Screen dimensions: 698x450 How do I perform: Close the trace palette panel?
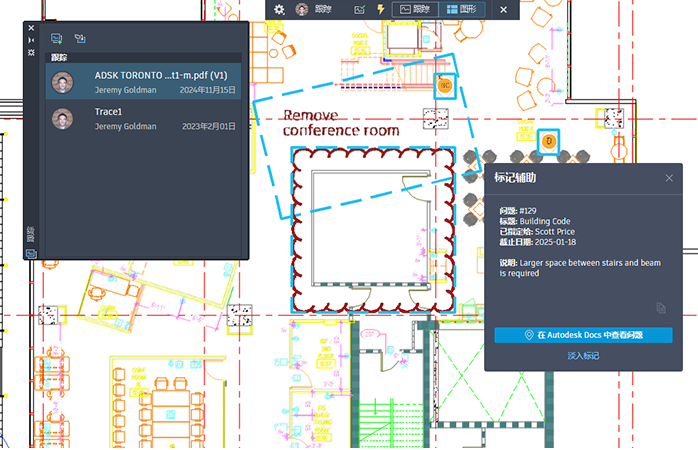31,28
